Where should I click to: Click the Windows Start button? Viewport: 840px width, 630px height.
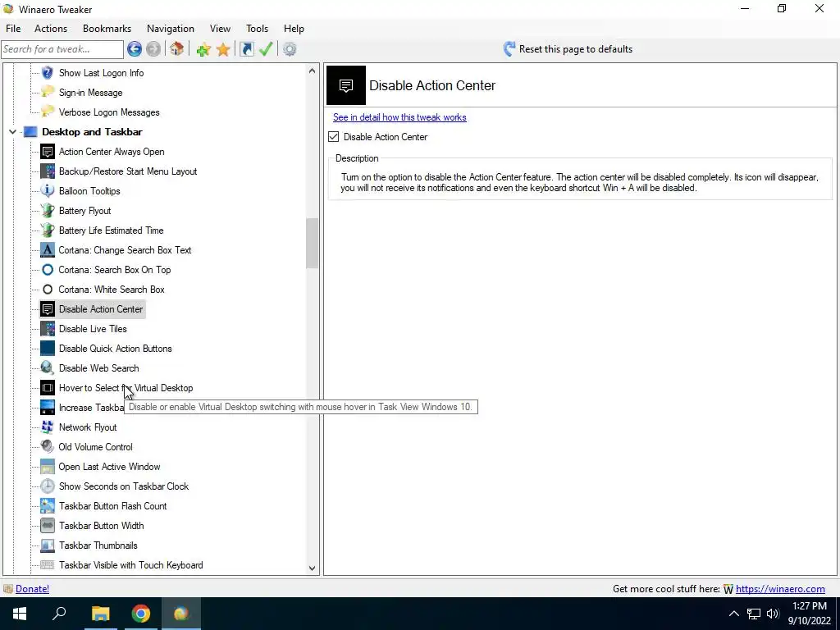point(20,614)
